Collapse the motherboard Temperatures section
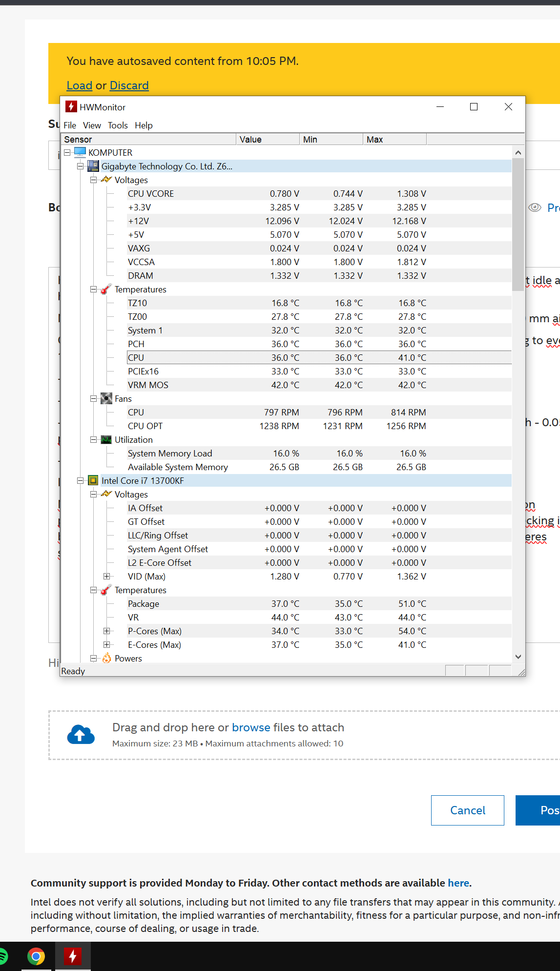The width and height of the screenshot is (560, 971). click(x=93, y=289)
